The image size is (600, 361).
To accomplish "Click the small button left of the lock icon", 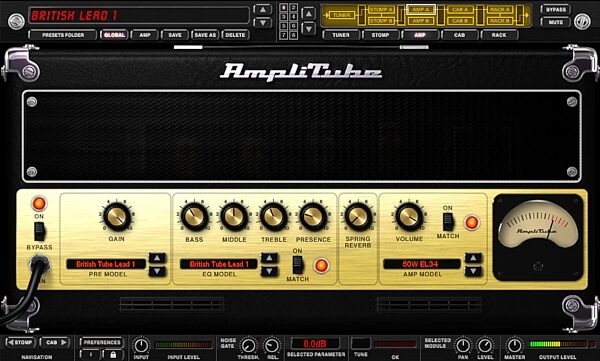I will coord(91,354).
